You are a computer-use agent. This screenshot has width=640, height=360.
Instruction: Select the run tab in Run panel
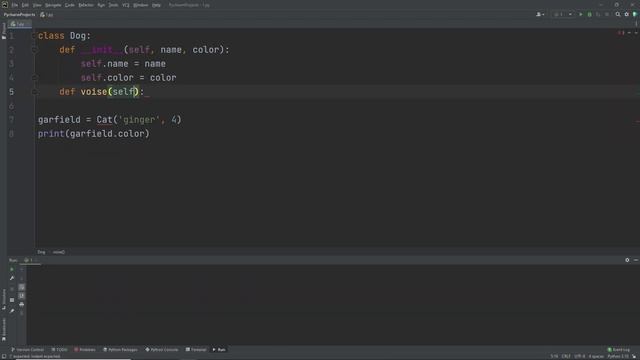[x=29, y=260]
